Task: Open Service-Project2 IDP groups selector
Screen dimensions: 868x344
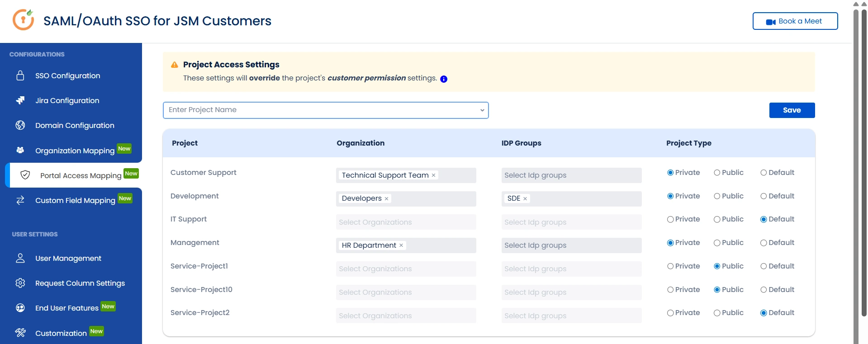Action: click(571, 316)
